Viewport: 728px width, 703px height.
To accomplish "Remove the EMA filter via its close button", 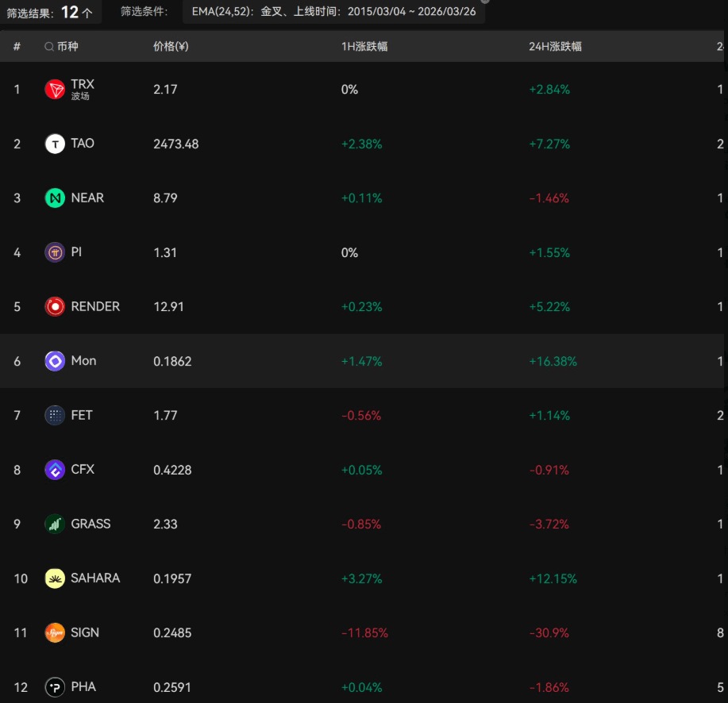I will [485, 1].
